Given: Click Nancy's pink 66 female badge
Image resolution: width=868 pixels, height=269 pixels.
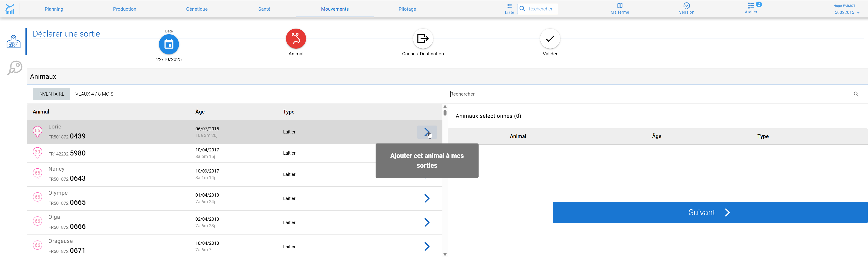Looking at the screenshot, I should click(38, 174).
